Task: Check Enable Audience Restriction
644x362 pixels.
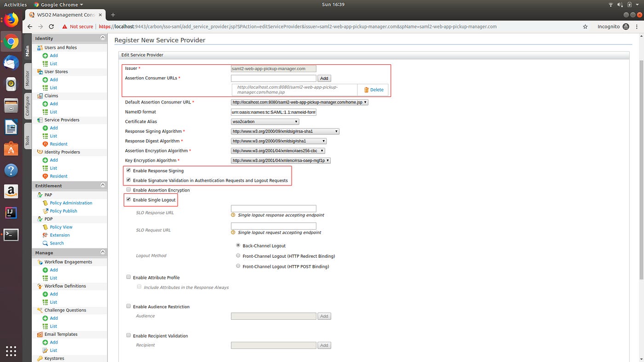Action: (128, 306)
